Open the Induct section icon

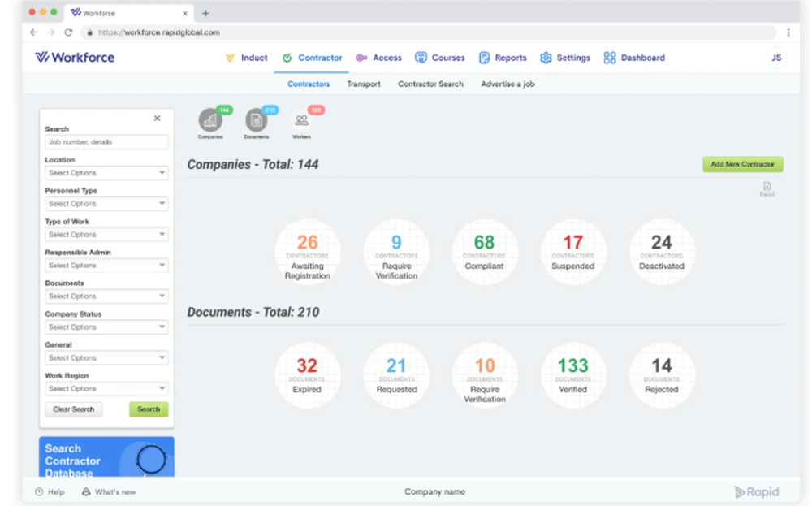[x=231, y=58]
